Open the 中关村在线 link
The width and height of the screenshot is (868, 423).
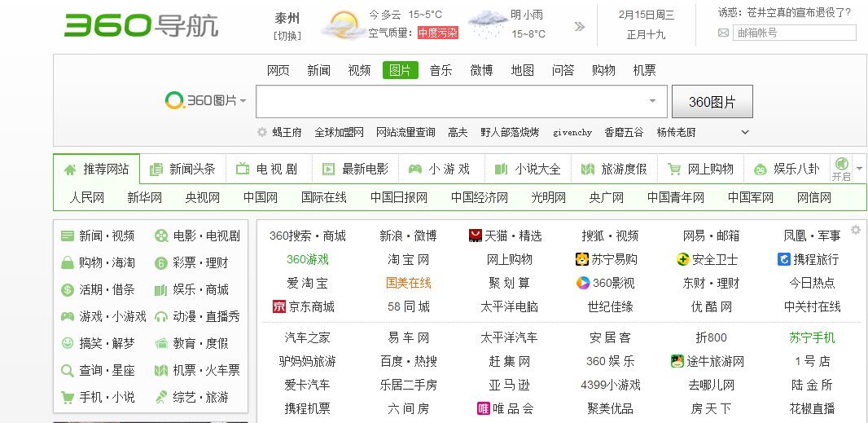coord(812,306)
